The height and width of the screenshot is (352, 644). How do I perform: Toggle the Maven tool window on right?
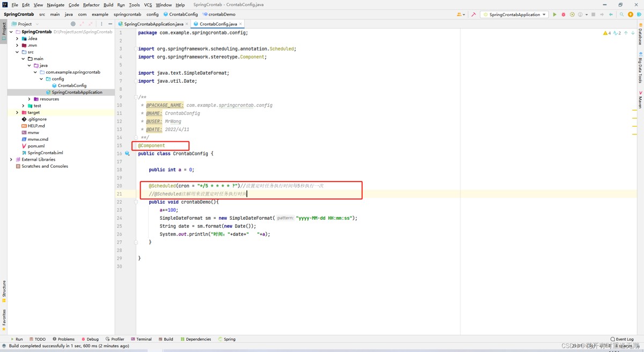click(640, 100)
